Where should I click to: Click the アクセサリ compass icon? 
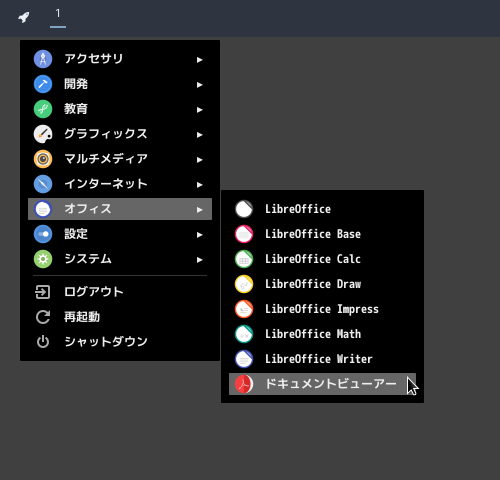pos(43,59)
